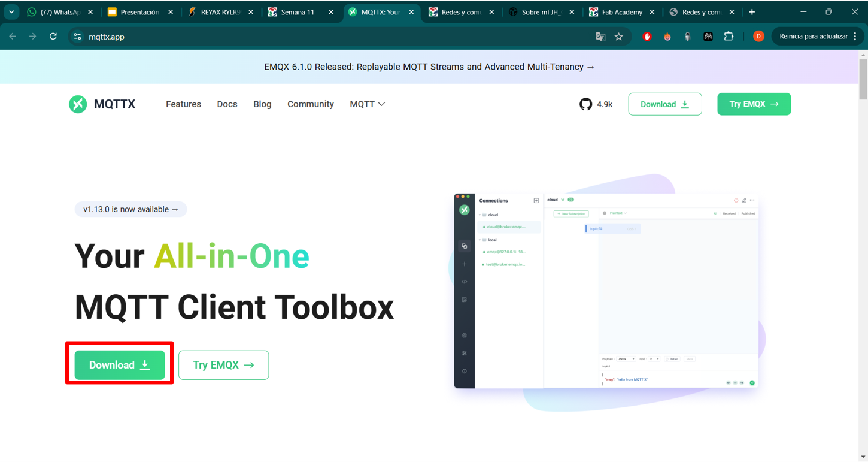Image resolution: width=868 pixels, height=462 pixels.
Task: Close the Fab Academy tab
Action: tap(652, 12)
